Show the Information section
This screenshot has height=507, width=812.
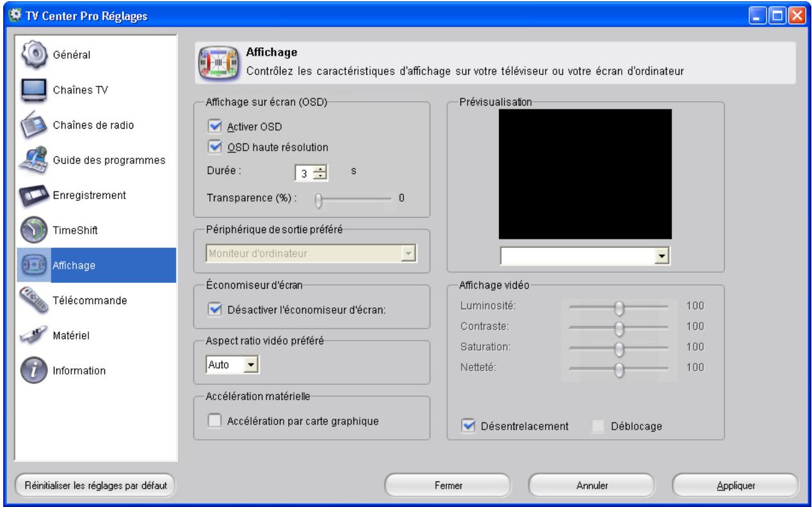[x=95, y=370]
